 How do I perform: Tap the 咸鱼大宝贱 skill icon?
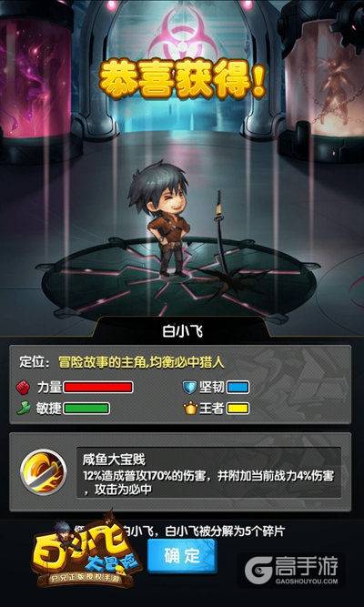click(x=44, y=472)
